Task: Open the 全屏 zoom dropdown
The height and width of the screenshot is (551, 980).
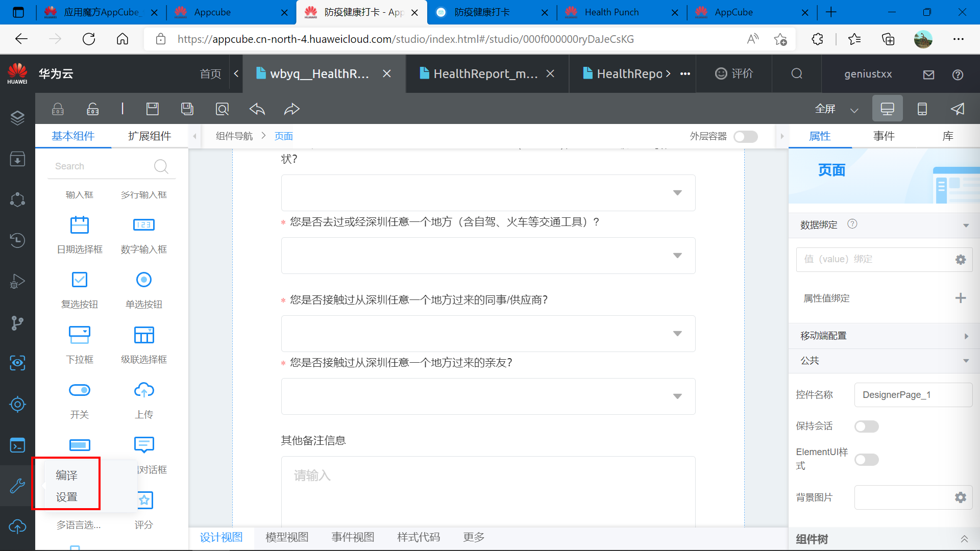Action: coord(854,109)
